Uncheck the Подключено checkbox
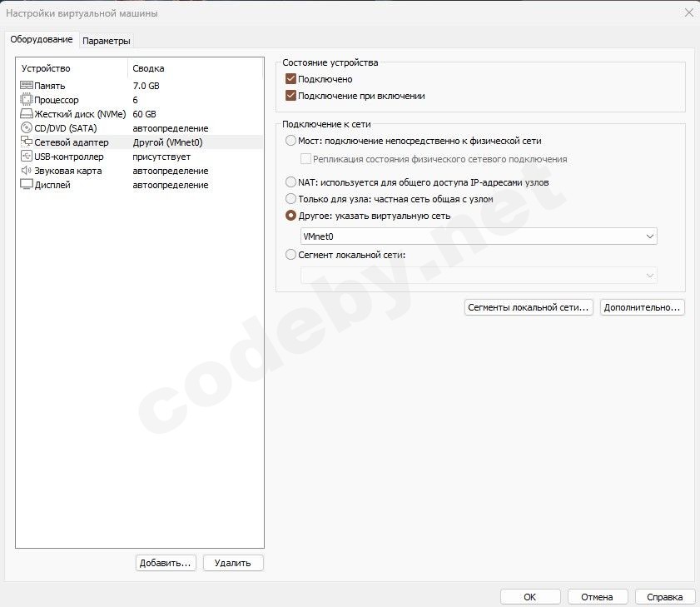 [290, 79]
